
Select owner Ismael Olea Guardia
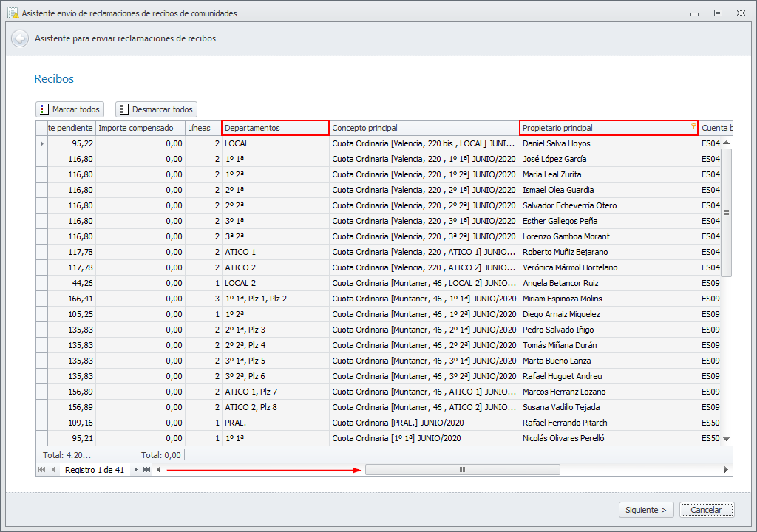(x=558, y=190)
